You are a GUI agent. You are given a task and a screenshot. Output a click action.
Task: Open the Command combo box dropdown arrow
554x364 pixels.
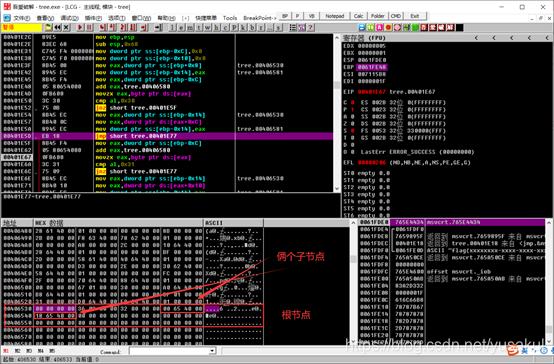212,351
